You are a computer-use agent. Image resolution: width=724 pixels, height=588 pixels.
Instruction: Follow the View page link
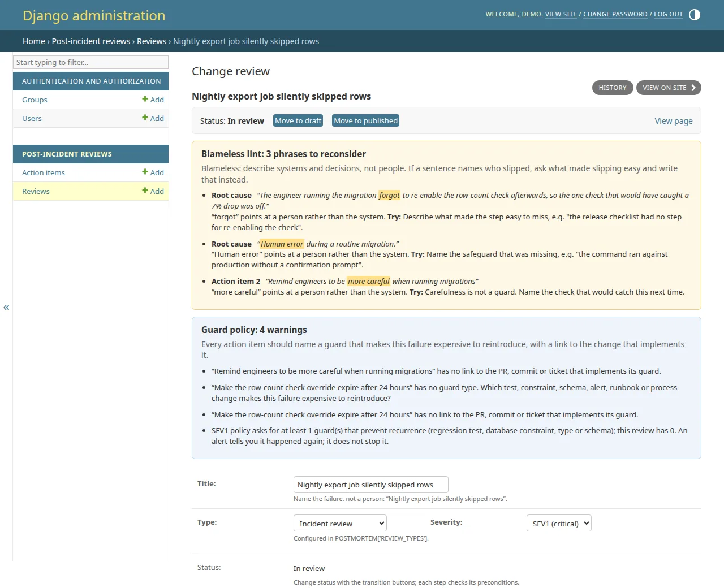tap(674, 121)
